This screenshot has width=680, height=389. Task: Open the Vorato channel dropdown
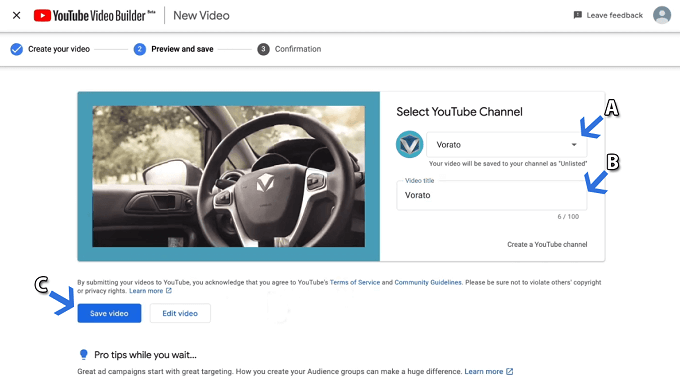507,145
